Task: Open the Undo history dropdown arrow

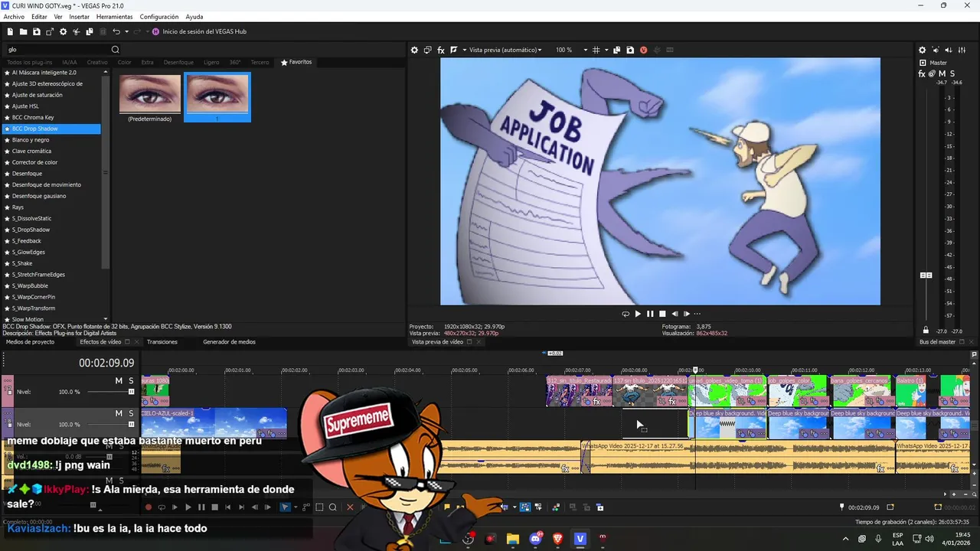Action: click(126, 31)
